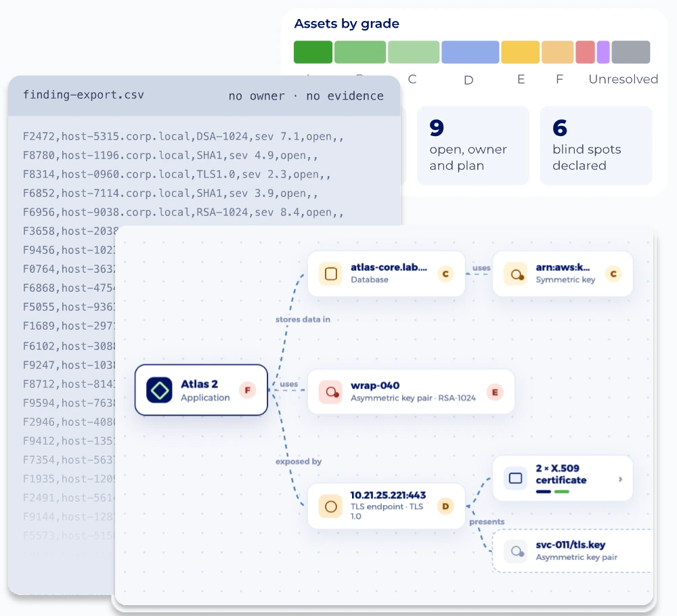Click the 'Assets by grade' heading
This screenshot has width=677, height=616.
click(x=346, y=23)
